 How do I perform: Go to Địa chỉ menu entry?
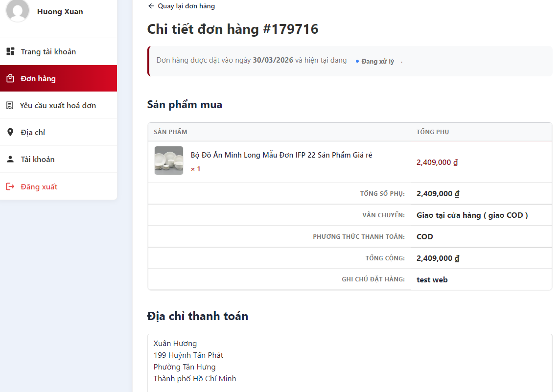tap(33, 132)
